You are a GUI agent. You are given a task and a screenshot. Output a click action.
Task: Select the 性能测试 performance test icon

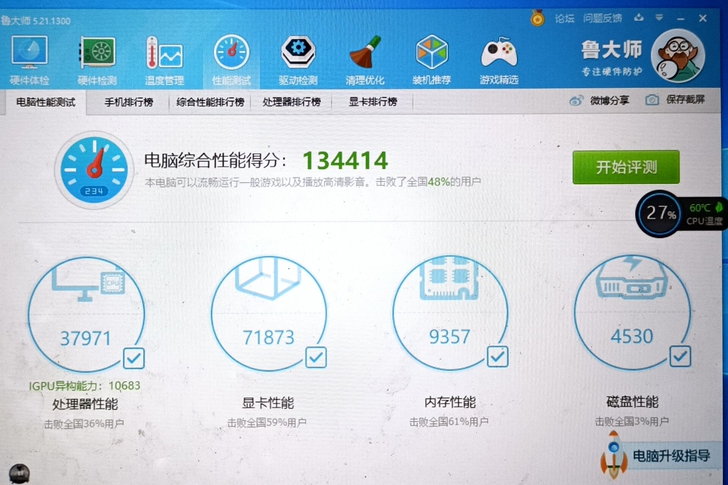(x=231, y=61)
